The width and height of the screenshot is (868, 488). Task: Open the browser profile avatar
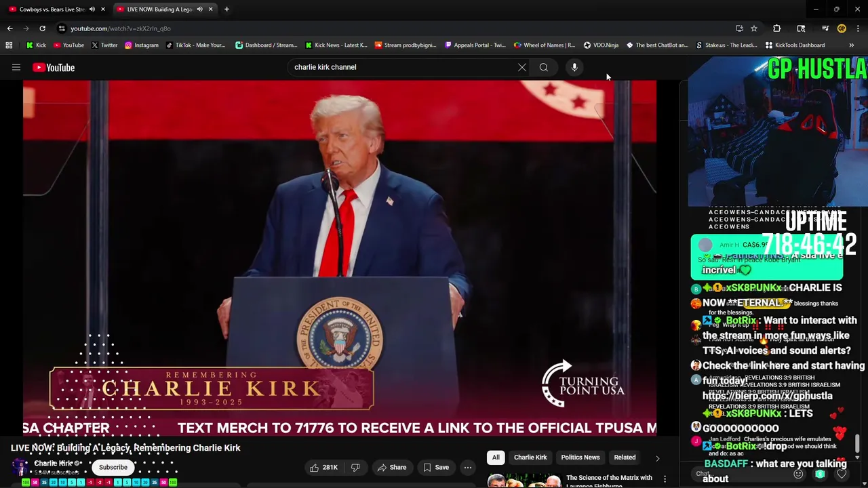click(x=842, y=28)
